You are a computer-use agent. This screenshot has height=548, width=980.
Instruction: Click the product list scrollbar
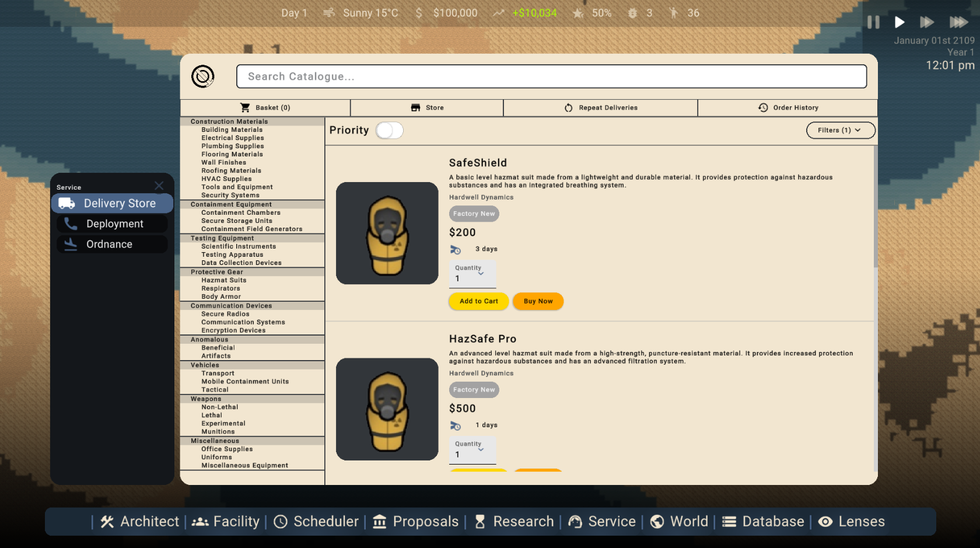click(x=875, y=207)
